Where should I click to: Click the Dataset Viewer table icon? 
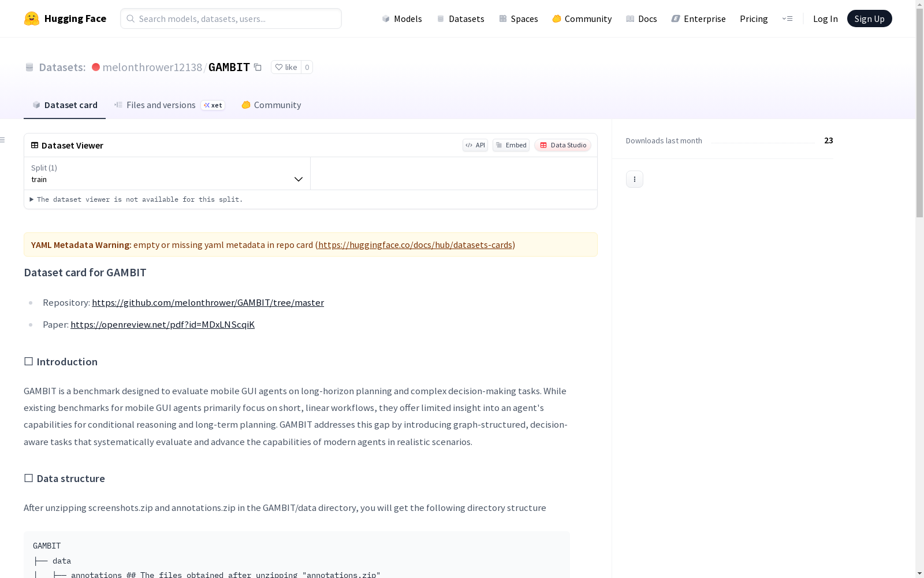(35, 145)
